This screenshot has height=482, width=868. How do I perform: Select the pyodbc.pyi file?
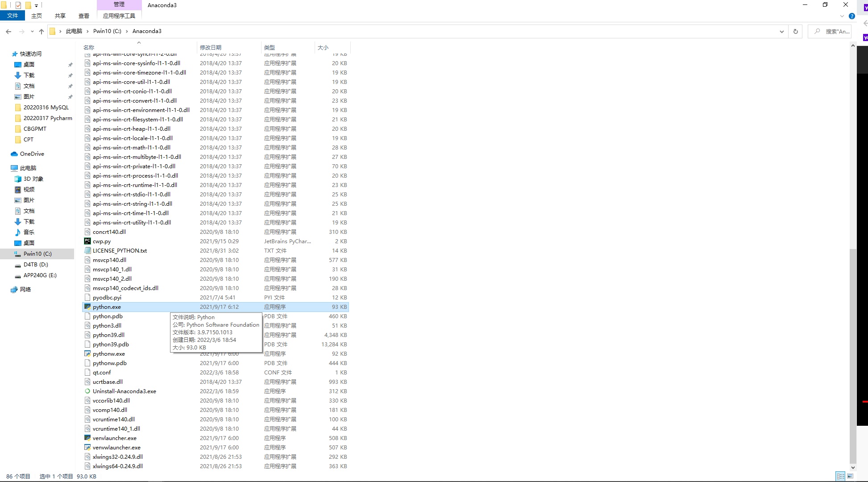pyautogui.click(x=107, y=297)
